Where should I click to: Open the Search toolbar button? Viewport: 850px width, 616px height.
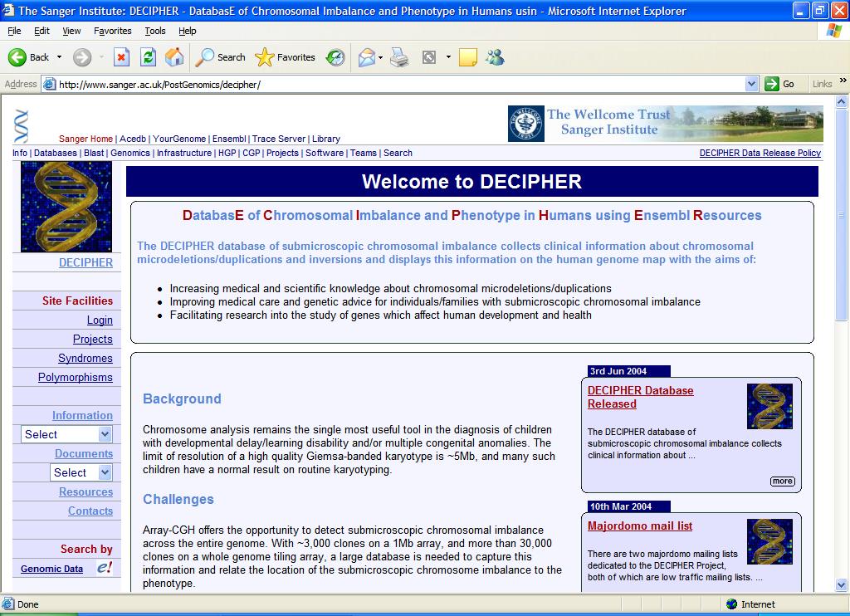[x=221, y=57]
